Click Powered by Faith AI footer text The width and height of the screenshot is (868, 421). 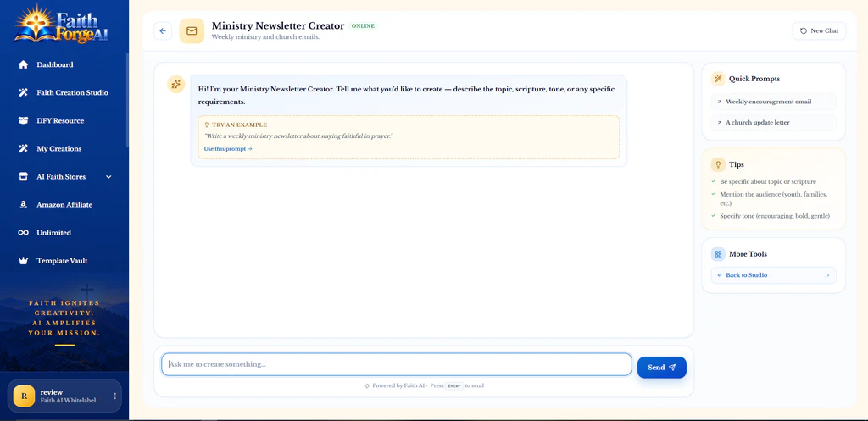pyautogui.click(x=398, y=385)
